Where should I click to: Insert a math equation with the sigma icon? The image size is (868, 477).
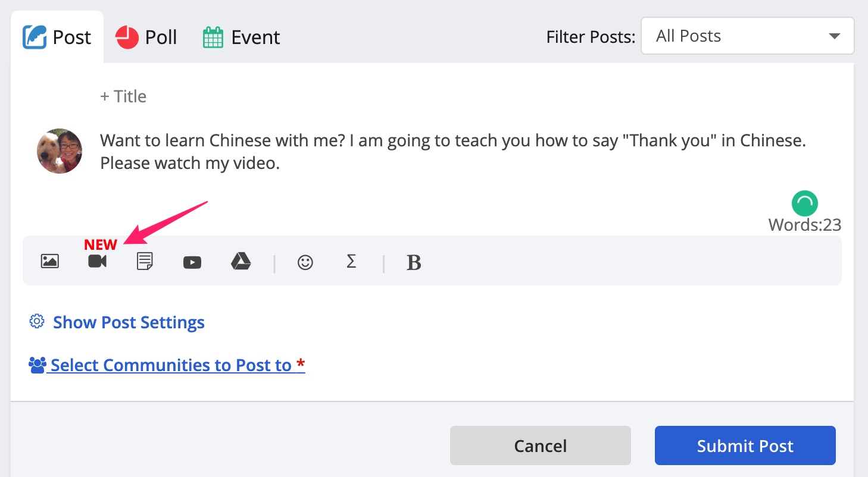[x=351, y=262]
